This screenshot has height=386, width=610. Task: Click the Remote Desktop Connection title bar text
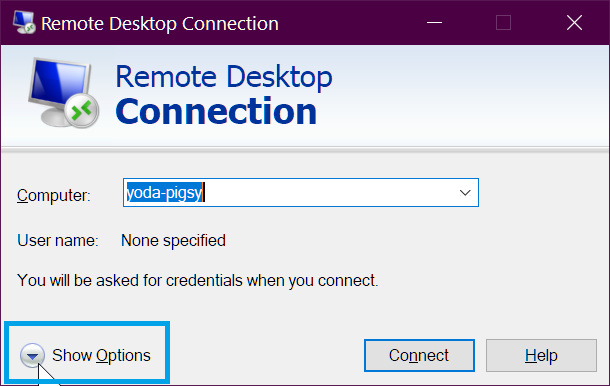coord(160,23)
